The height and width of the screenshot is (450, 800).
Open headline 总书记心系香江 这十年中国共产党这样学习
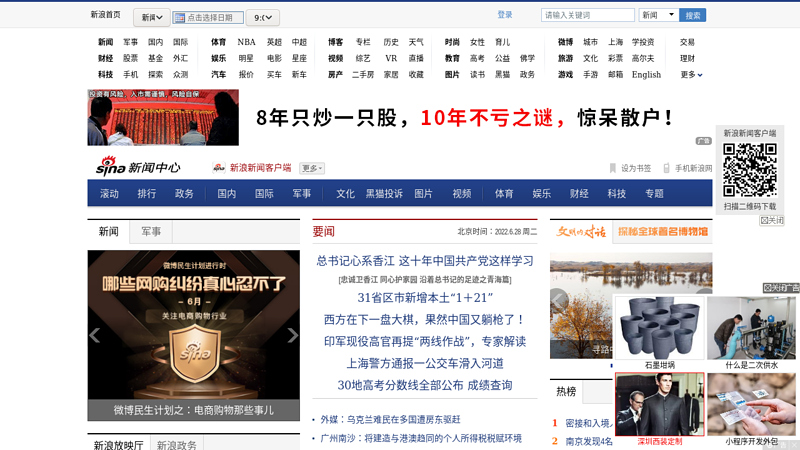point(425,261)
